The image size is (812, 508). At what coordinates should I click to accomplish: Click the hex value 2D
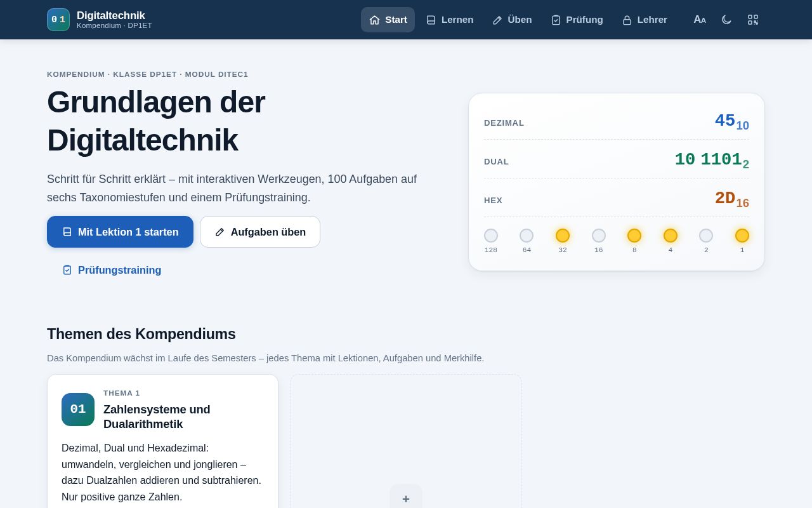coord(732,198)
